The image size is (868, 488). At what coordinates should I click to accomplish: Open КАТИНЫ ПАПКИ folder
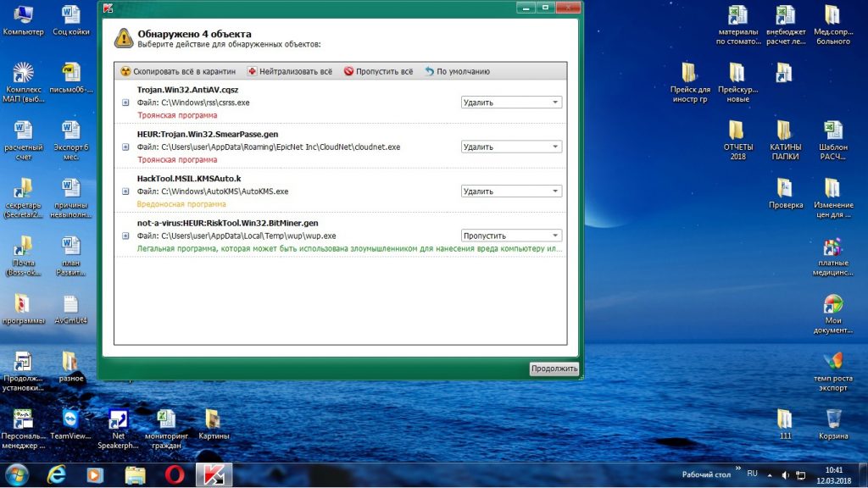pyautogui.click(x=785, y=130)
